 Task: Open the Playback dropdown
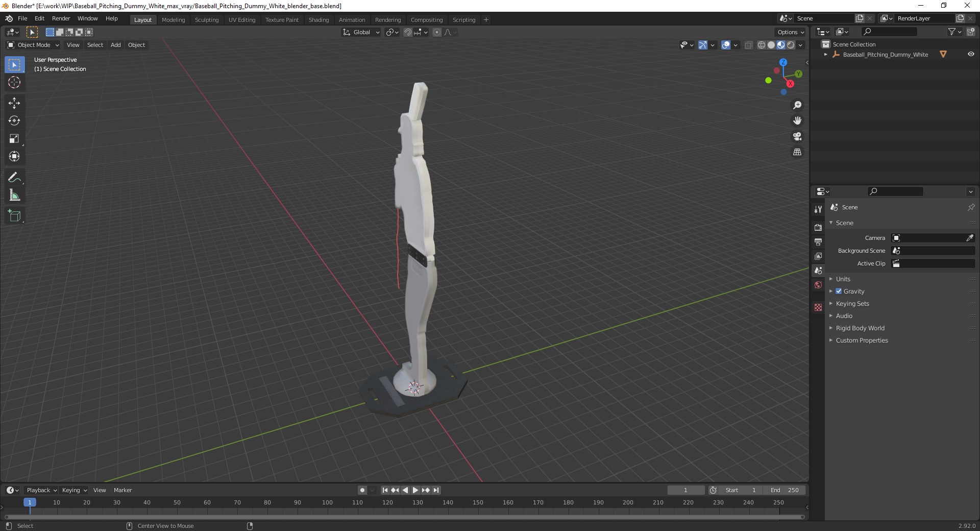(x=41, y=490)
